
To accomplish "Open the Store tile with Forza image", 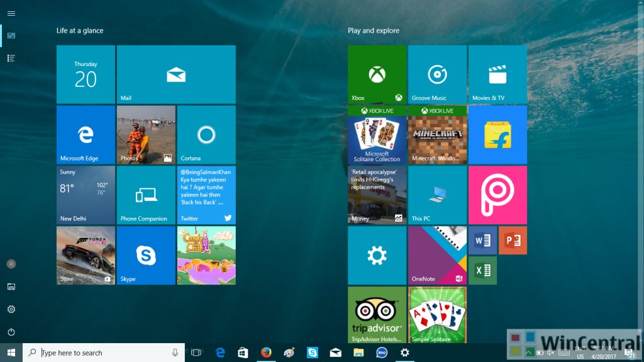I will click(86, 256).
